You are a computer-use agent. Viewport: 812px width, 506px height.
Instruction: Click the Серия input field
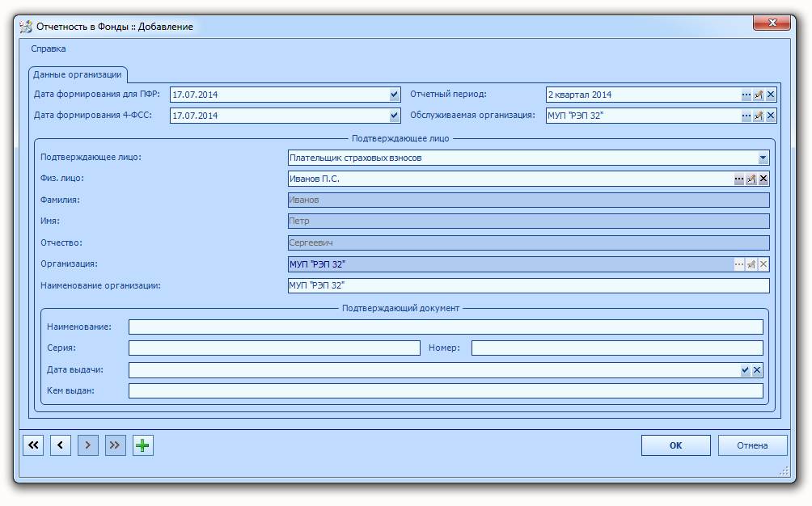pyautogui.click(x=274, y=348)
